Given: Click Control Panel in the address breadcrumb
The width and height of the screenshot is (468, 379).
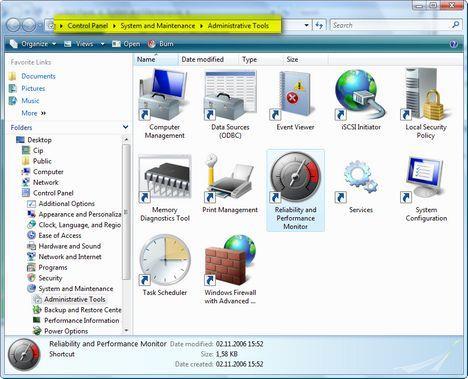Looking at the screenshot, I should tap(88, 26).
